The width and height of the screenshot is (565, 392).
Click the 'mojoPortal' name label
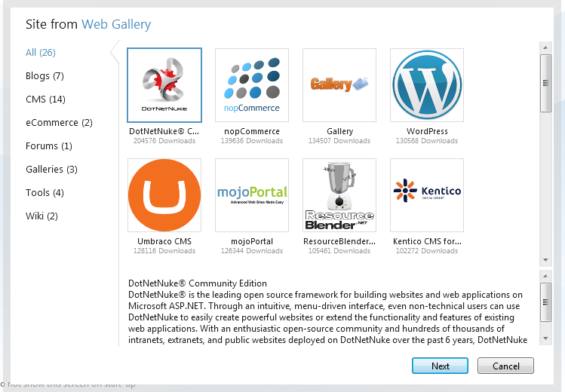(x=252, y=241)
